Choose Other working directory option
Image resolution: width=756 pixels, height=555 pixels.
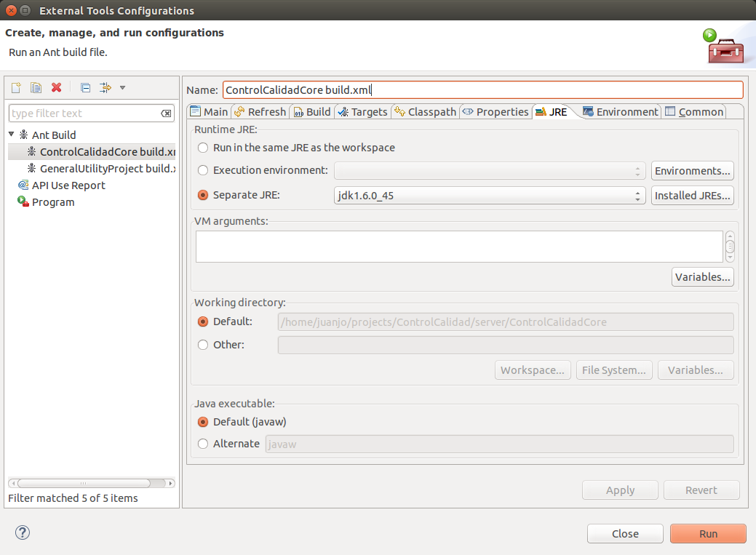(202, 344)
